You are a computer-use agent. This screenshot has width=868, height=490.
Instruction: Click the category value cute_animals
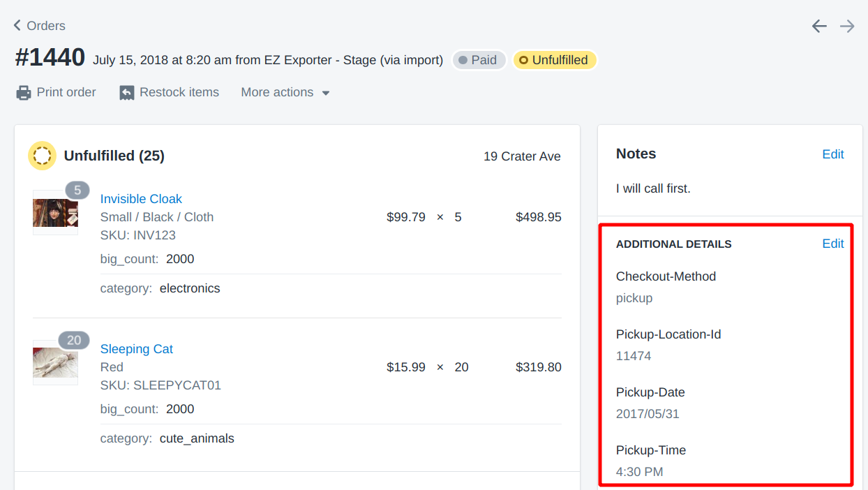[x=197, y=439]
